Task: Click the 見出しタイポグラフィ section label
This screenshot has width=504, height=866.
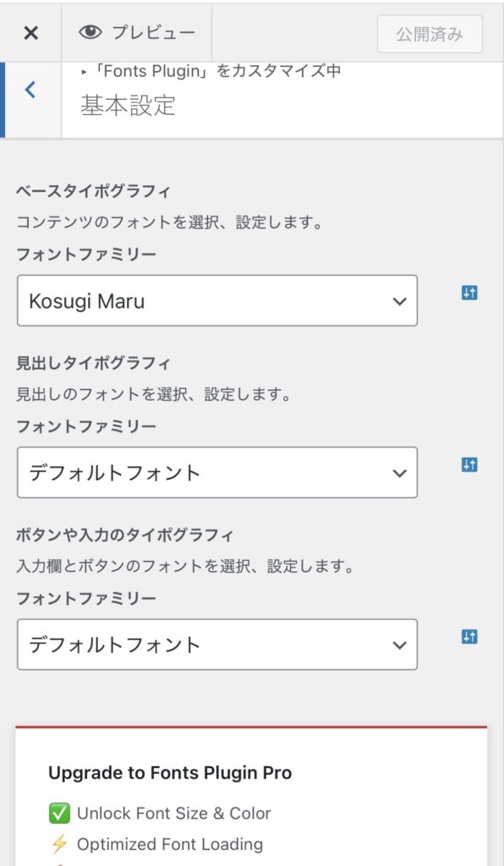Action: pos(93,364)
